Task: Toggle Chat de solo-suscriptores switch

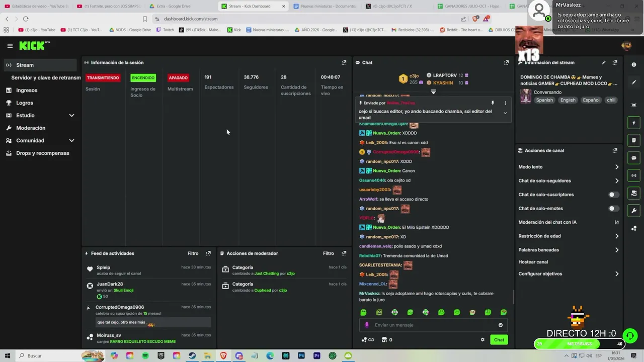Action: [x=613, y=195]
